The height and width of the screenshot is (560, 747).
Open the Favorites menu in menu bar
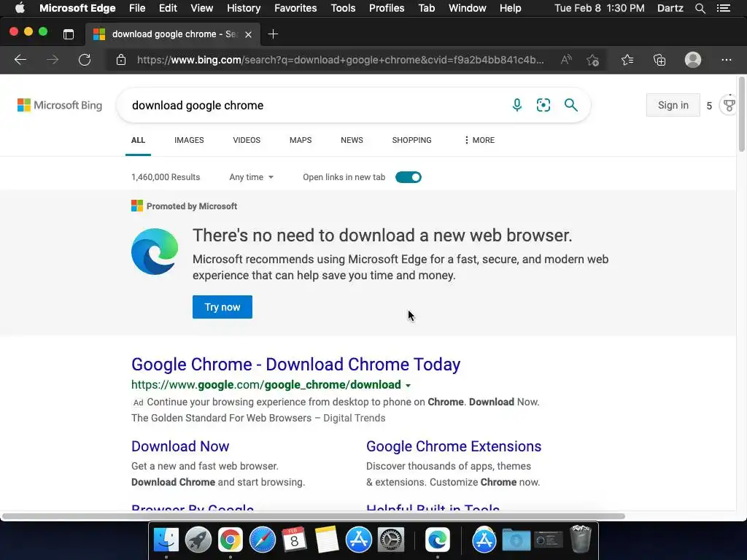coord(295,8)
